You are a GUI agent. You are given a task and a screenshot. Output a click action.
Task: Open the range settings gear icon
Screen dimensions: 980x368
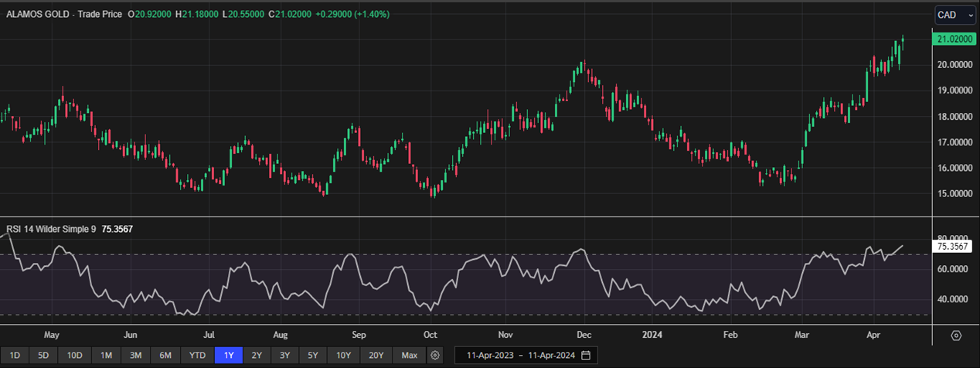pyautogui.click(x=435, y=355)
